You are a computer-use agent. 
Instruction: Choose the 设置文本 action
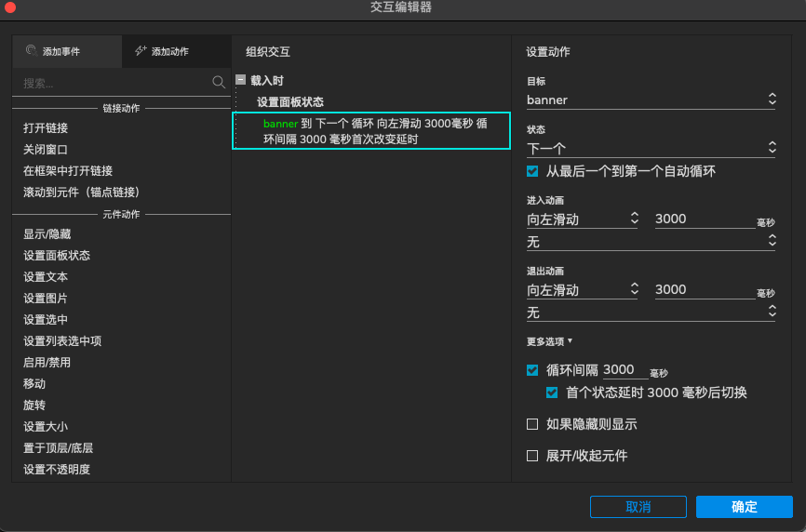[x=46, y=277]
